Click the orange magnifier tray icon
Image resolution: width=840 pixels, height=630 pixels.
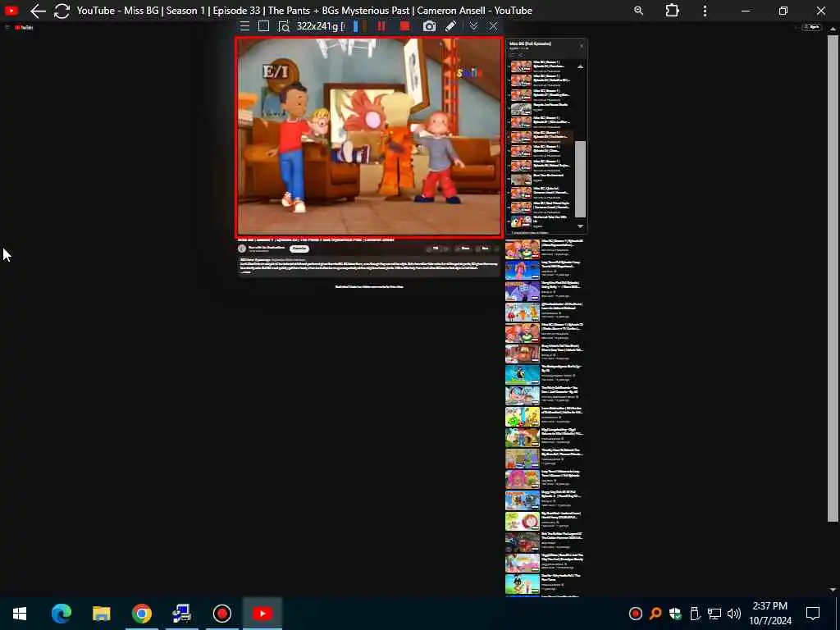tap(655, 614)
